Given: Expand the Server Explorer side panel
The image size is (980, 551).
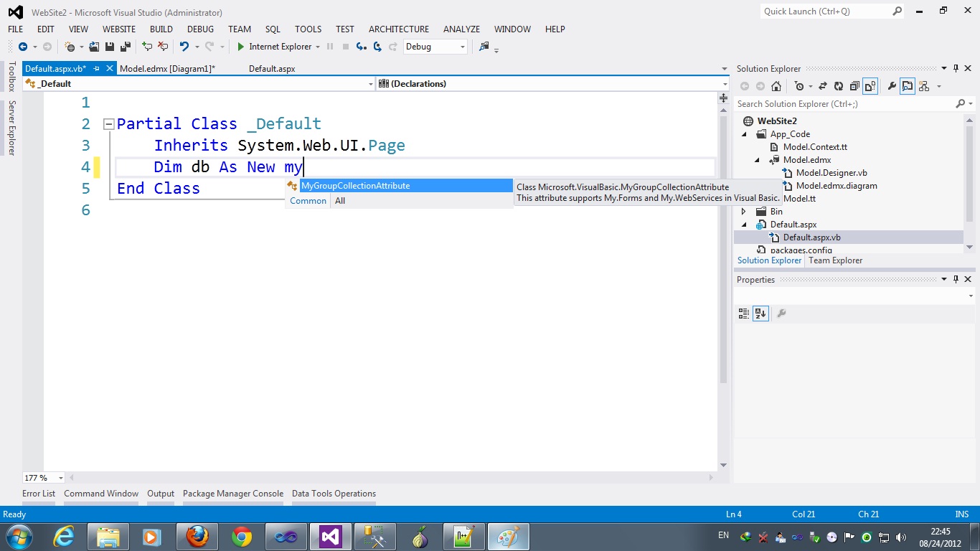Looking at the screenshot, I should (x=11, y=128).
